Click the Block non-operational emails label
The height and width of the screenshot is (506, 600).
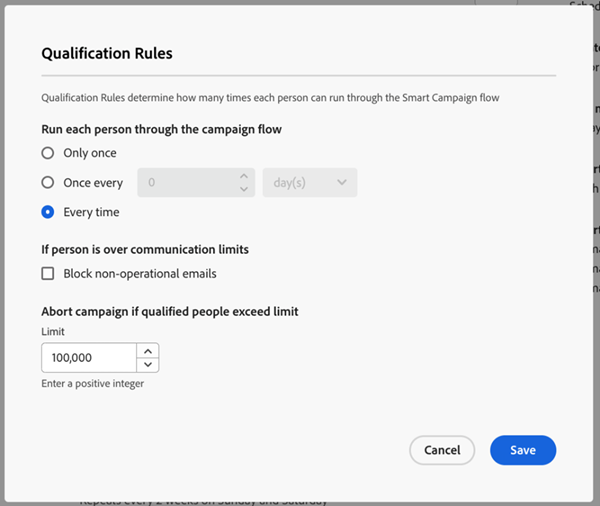point(140,274)
